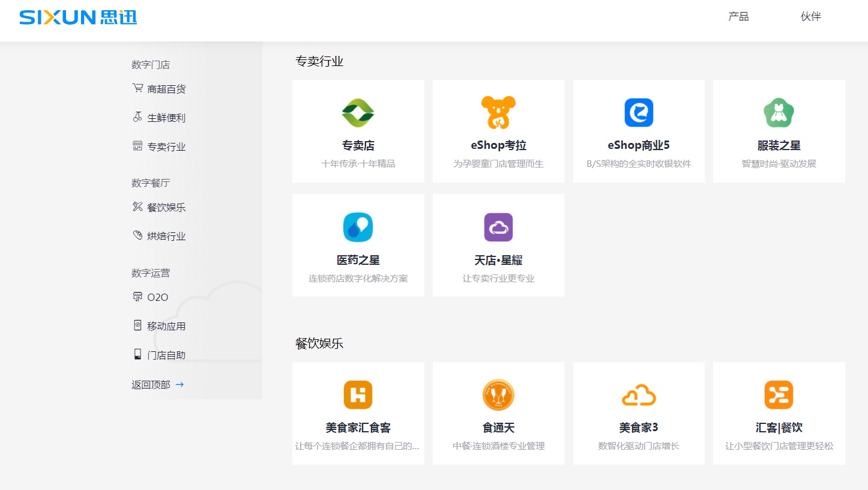
Task: Go to 商超百货 section
Action: pyautogui.click(x=166, y=89)
